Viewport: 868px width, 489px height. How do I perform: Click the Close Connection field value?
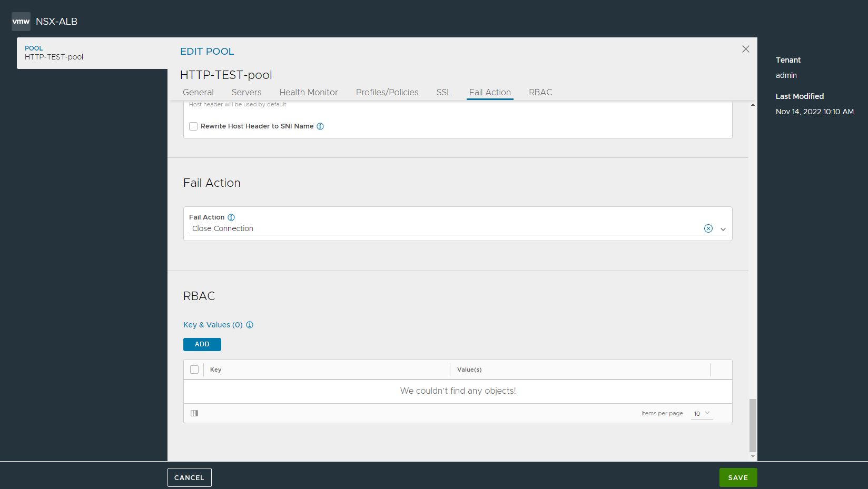(x=223, y=228)
